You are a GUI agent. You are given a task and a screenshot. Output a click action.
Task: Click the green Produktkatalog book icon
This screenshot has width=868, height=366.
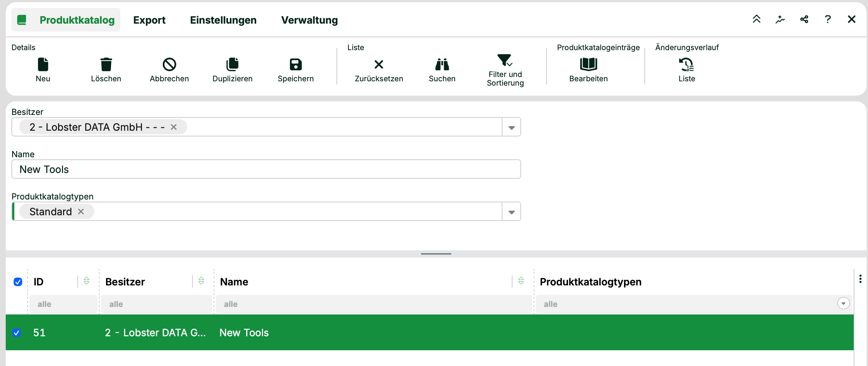coord(22,20)
